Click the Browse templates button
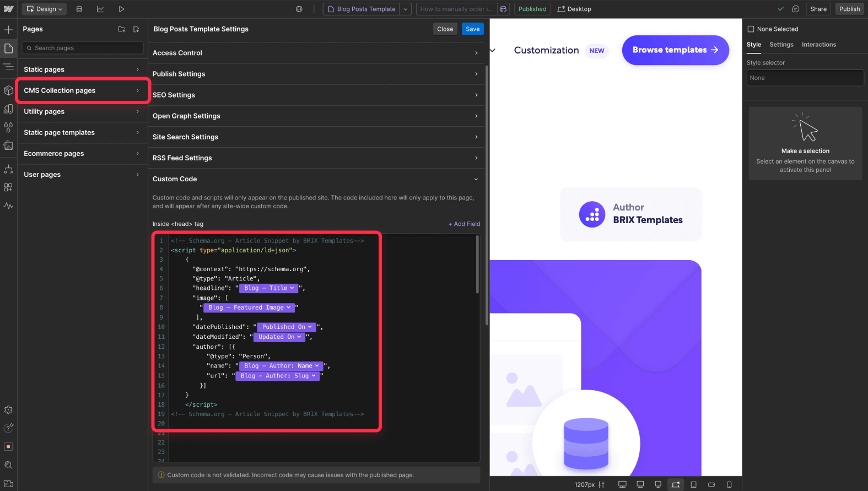 pos(676,50)
